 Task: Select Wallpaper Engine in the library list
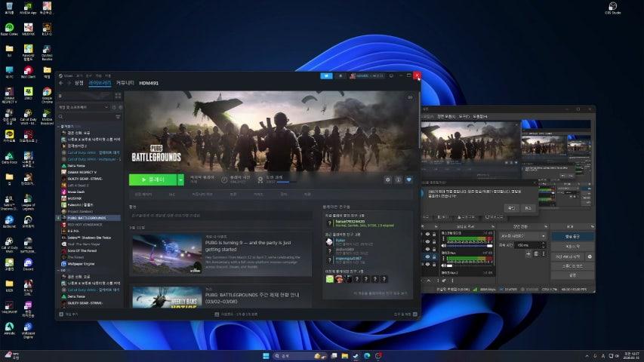[x=81, y=265]
